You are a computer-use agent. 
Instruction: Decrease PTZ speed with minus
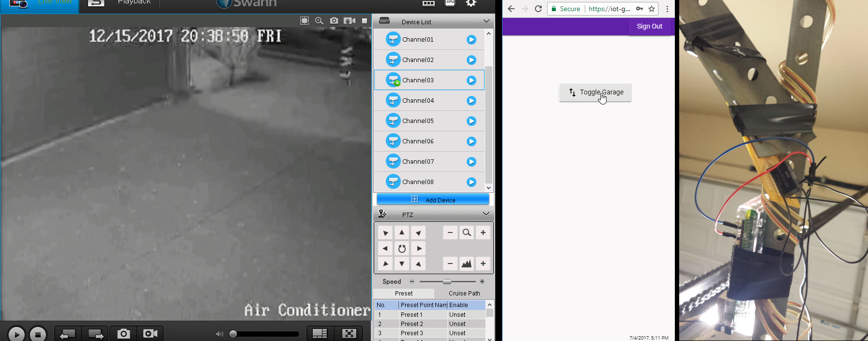[412, 281]
